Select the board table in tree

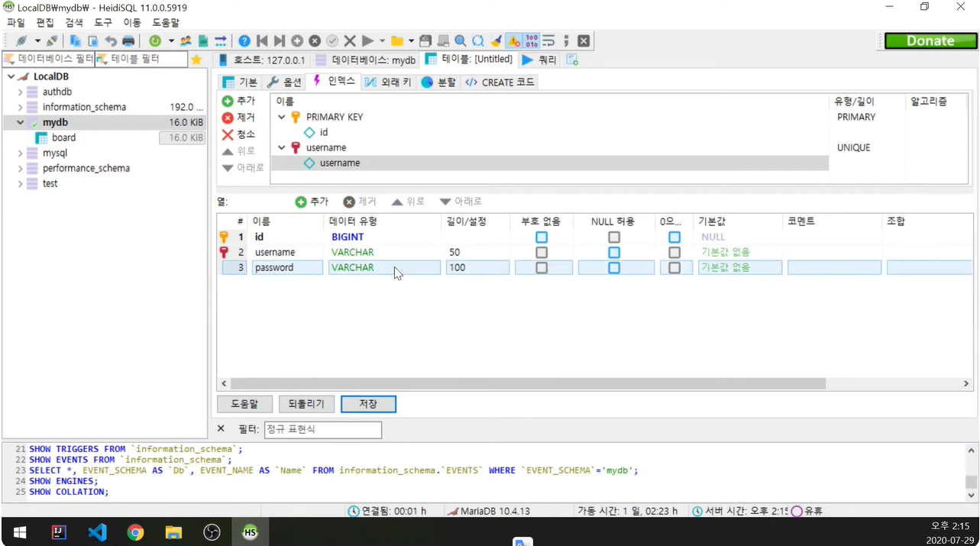(x=63, y=137)
